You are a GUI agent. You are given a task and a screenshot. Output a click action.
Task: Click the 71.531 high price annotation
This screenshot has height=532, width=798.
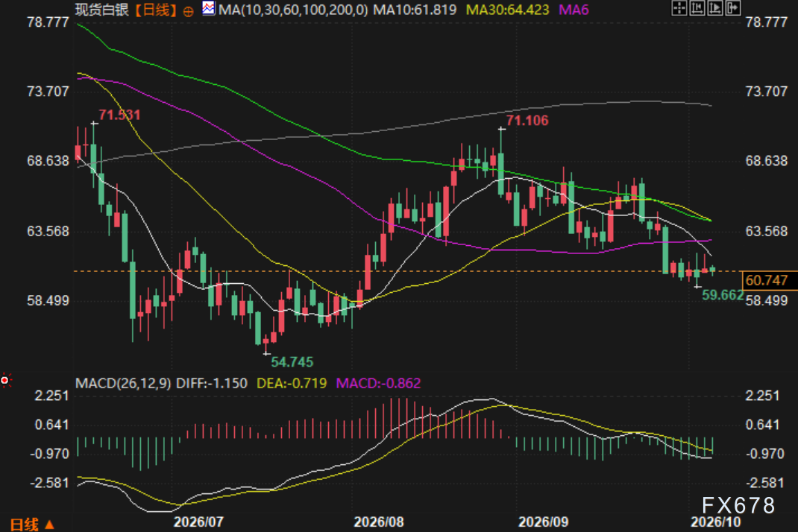tap(119, 115)
